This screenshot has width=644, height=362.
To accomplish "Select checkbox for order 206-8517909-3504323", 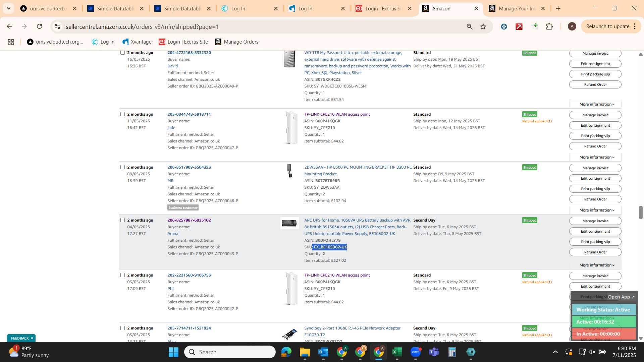I will (x=122, y=167).
